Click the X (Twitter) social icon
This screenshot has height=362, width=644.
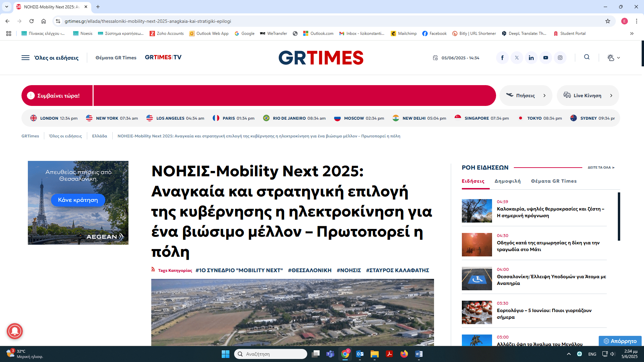click(x=517, y=58)
